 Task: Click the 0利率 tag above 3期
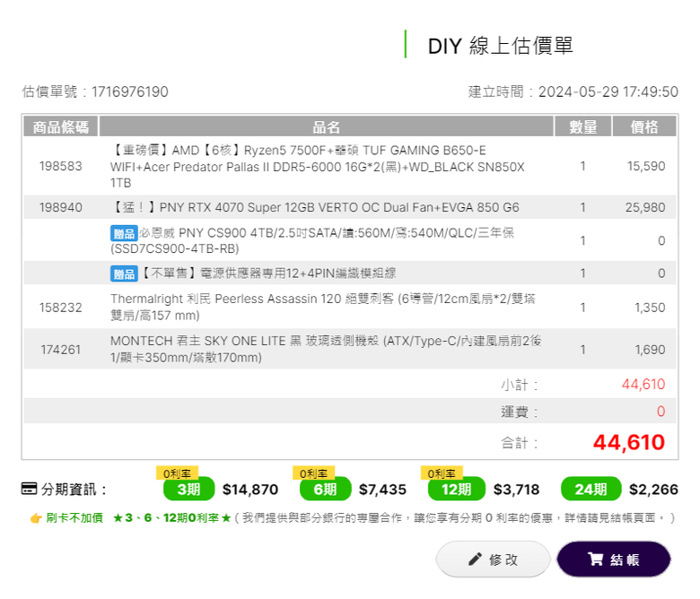[x=177, y=473]
